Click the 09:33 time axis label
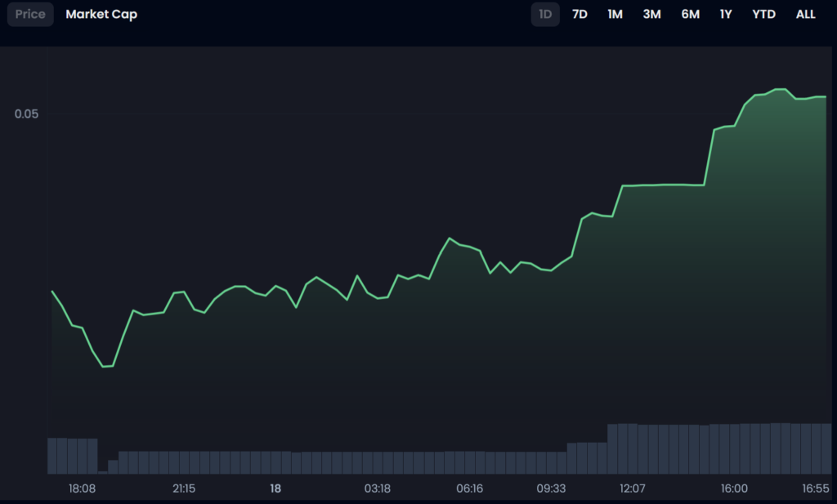 tap(551, 488)
